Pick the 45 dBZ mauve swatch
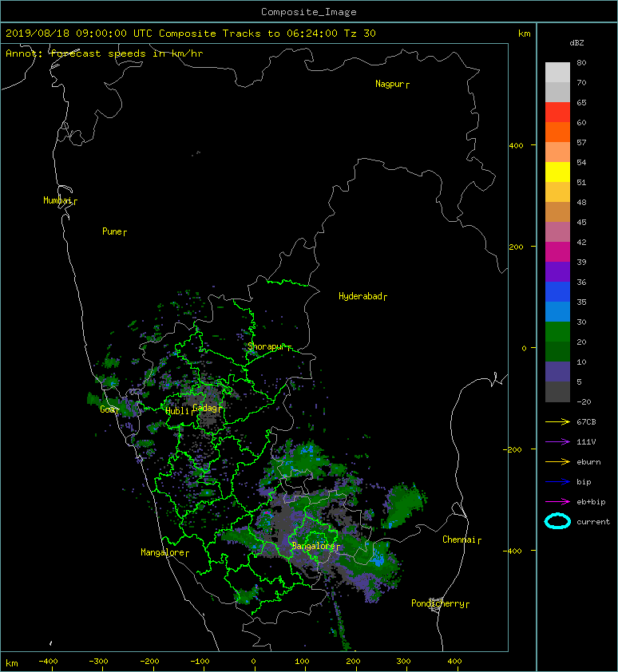Image resolution: width=618 pixels, height=672 pixels. click(557, 231)
